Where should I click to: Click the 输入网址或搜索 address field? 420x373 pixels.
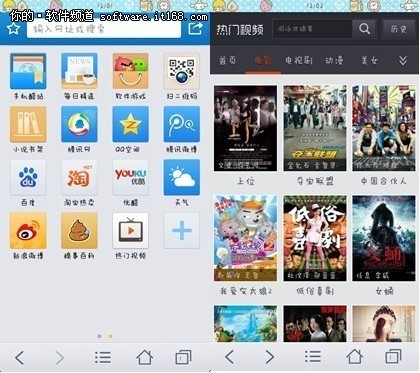pyautogui.click(x=104, y=29)
